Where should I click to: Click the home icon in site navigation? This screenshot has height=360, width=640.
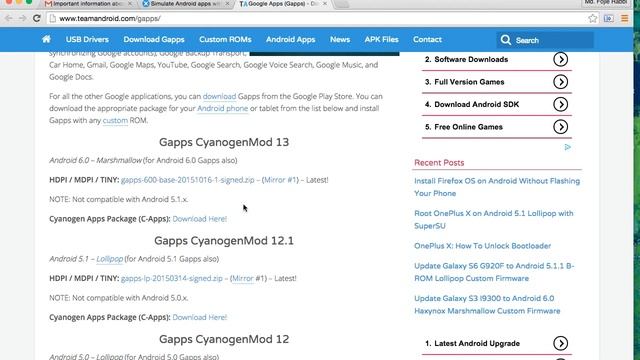pos(47,39)
